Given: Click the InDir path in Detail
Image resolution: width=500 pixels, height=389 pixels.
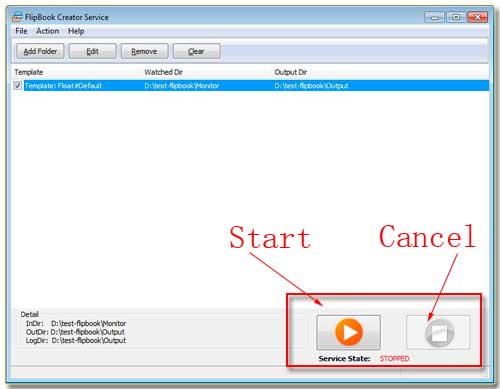Looking at the screenshot, I should point(89,323).
